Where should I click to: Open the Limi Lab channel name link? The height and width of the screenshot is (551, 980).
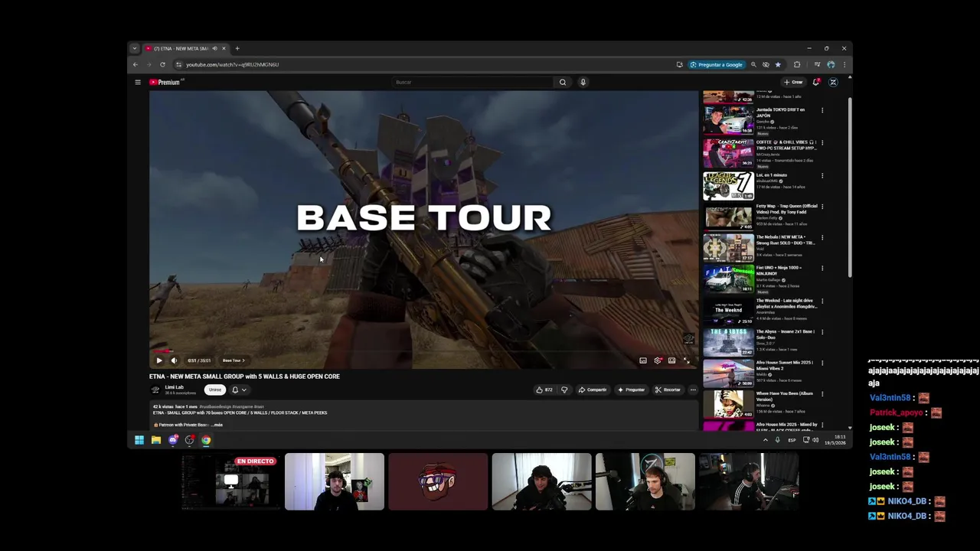[x=175, y=387]
